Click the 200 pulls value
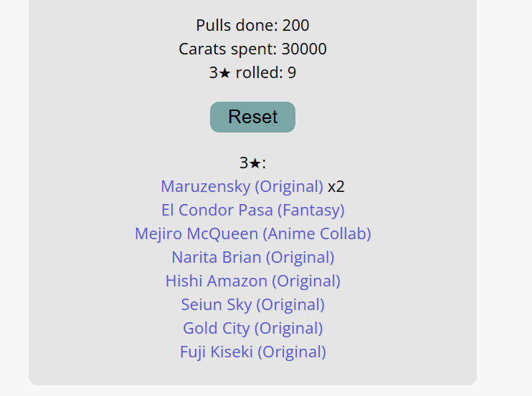Image resolution: width=532 pixels, height=396 pixels. (x=295, y=26)
